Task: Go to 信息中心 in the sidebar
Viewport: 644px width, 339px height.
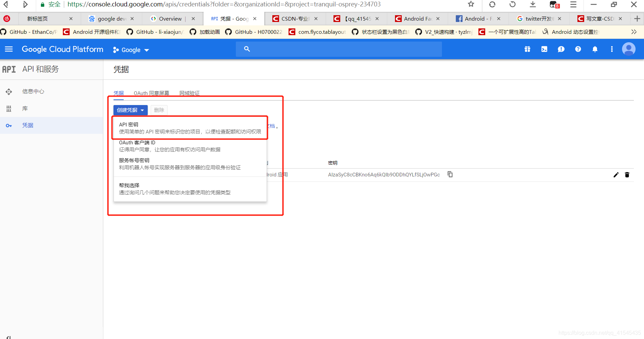Action: tap(33, 92)
